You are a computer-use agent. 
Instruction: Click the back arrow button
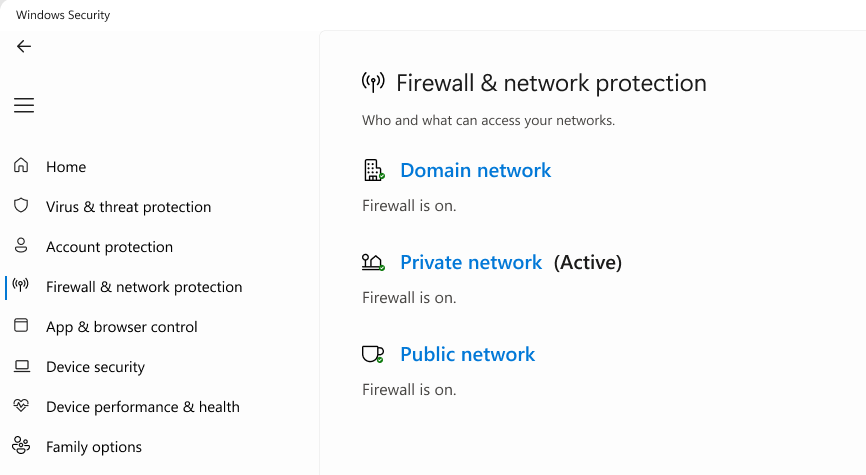coord(24,46)
